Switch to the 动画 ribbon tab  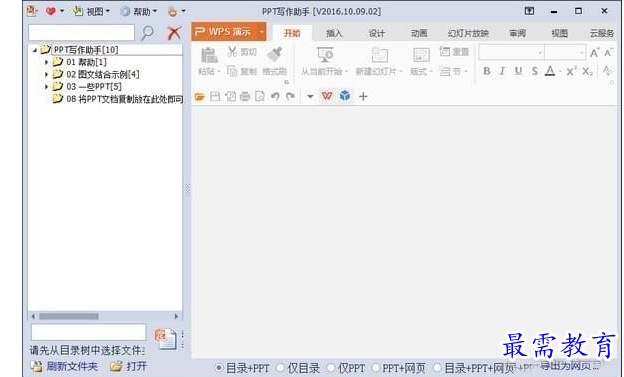419,33
